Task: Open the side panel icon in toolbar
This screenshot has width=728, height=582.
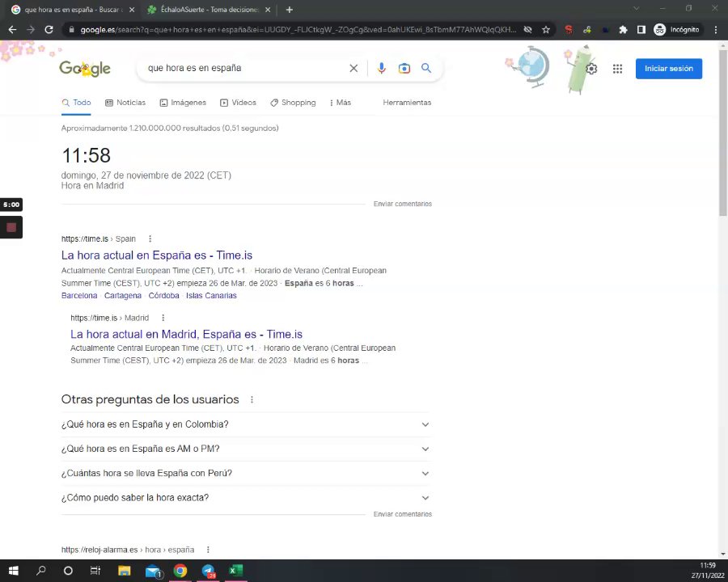Action: pos(641,30)
